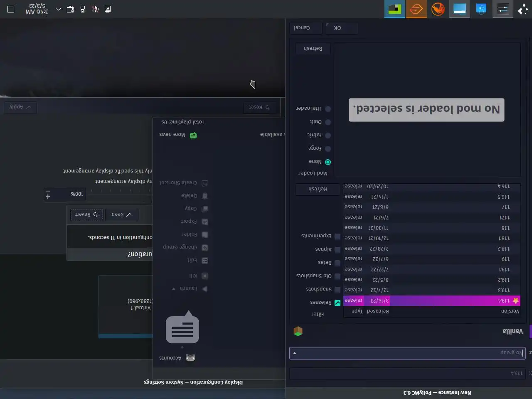The width and height of the screenshot is (532, 399).
Task: Click the Accounts cat avatar icon
Action: click(x=190, y=358)
